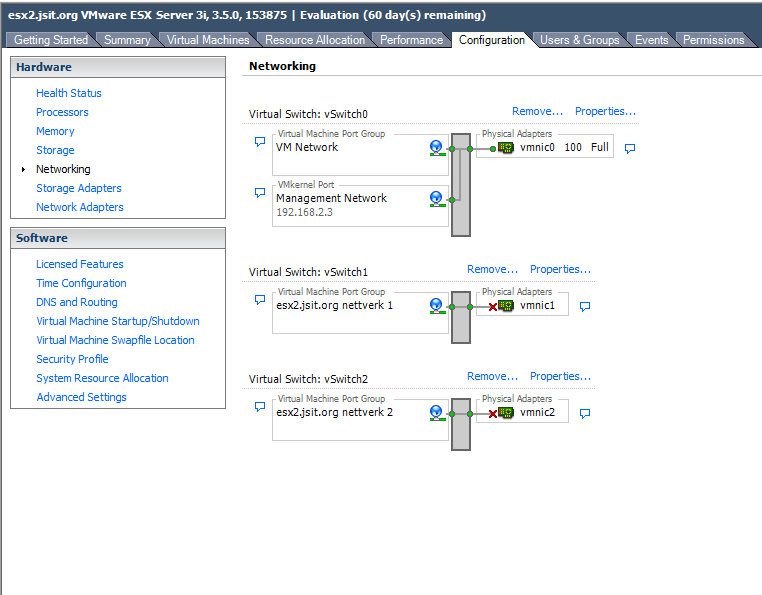
Task: Open the Users & Groups tab
Action: click(x=580, y=40)
